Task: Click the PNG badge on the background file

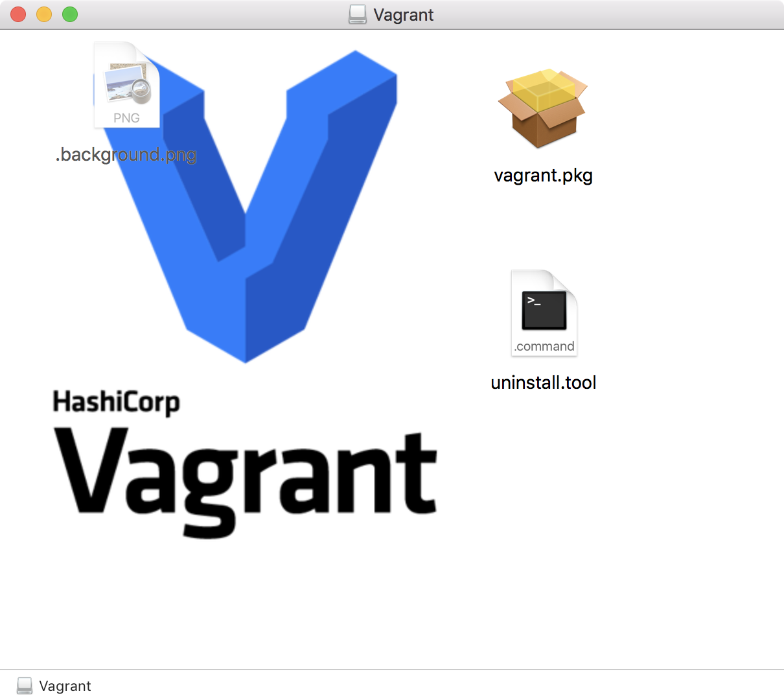Action: pyautogui.click(x=127, y=118)
